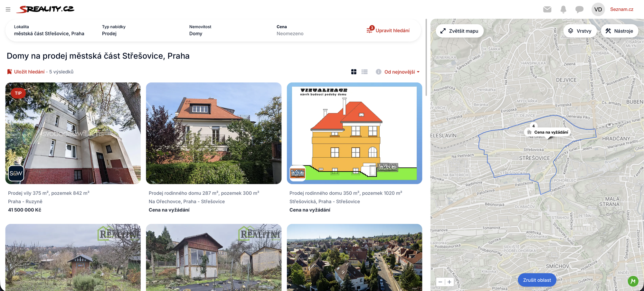644x291 pixels.
Task: Open the Nástroje map tools menu
Action: pos(619,31)
